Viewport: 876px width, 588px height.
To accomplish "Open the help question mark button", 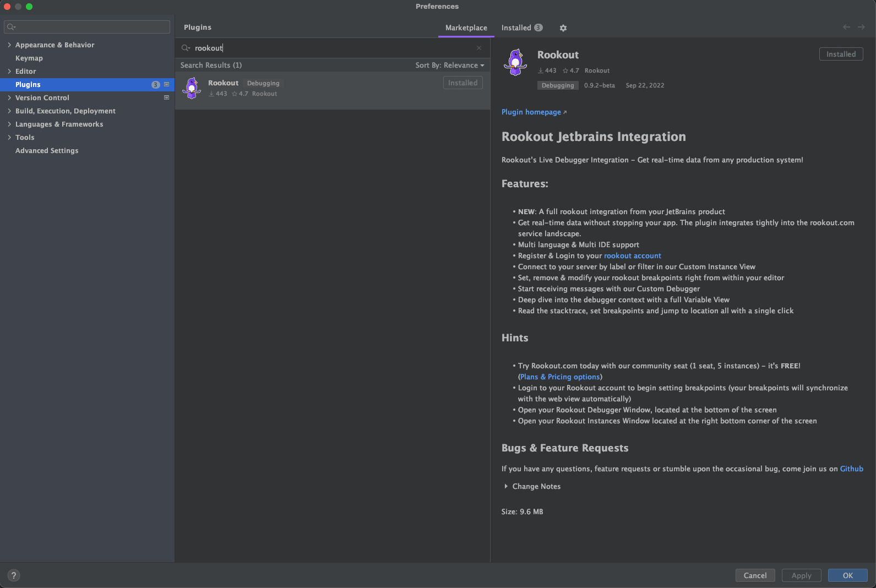I will click(14, 575).
